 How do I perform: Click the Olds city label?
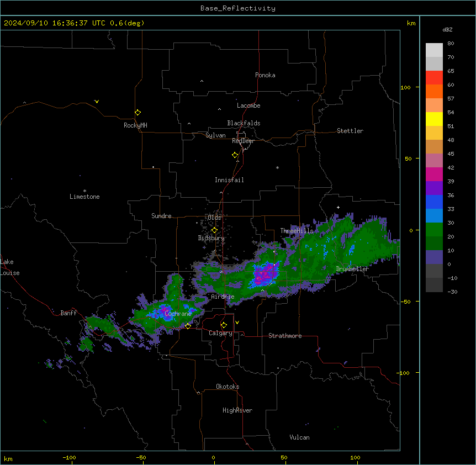(x=214, y=218)
